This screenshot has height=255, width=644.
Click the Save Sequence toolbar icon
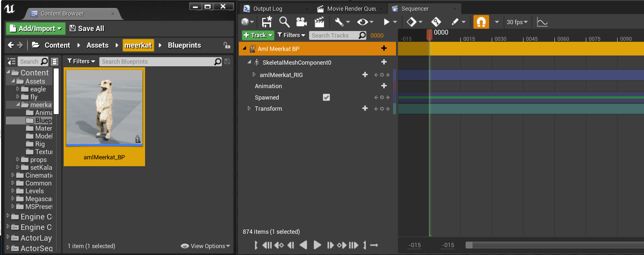267,22
